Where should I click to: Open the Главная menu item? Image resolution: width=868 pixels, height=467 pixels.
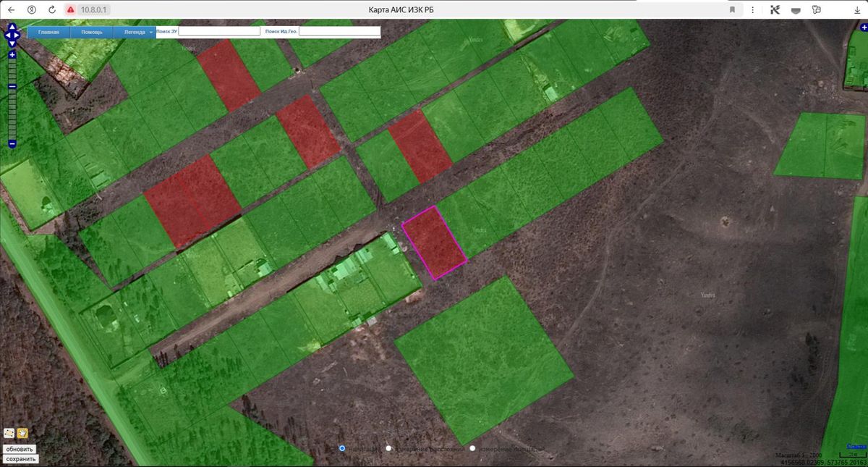pyautogui.click(x=49, y=32)
